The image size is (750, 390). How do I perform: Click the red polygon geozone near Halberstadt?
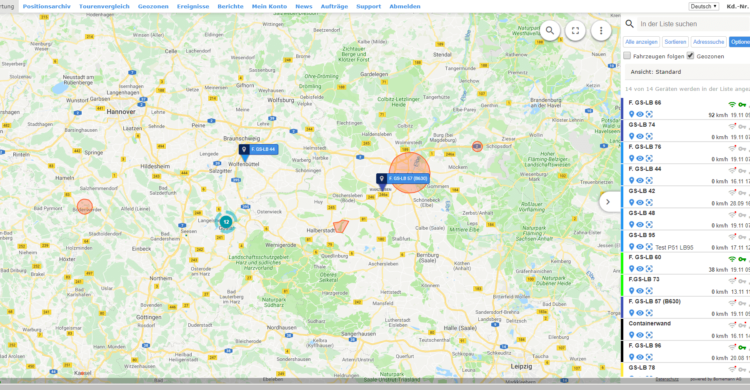[341, 226]
